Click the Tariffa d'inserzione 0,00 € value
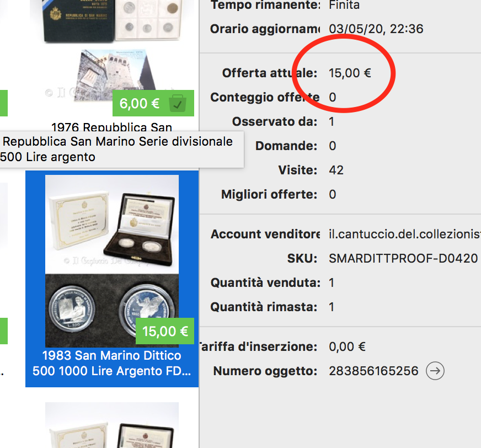The image size is (481, 448). click(347, 346)
